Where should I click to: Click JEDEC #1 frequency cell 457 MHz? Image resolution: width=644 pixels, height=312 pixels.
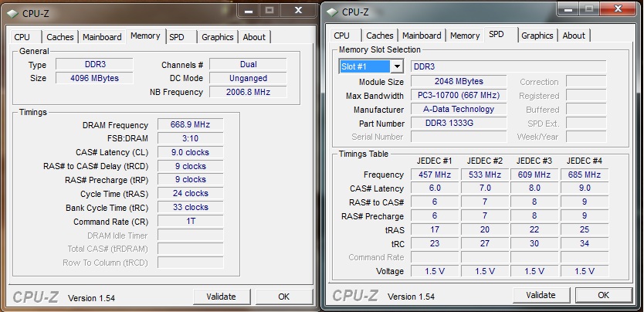pyautogui.click(x=435, y=175)
